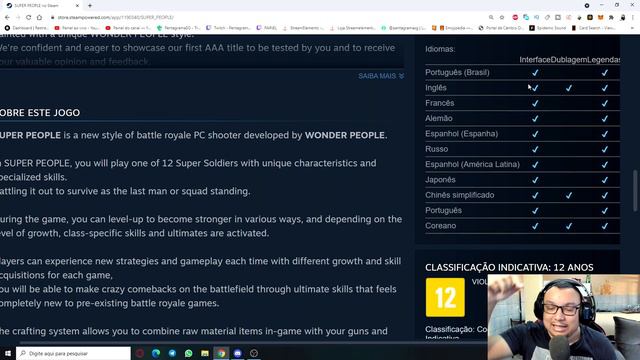This screenshot has width=640, height=360.
Task: Open Telegram from the taskbar
Action: [x=172, y=353]
